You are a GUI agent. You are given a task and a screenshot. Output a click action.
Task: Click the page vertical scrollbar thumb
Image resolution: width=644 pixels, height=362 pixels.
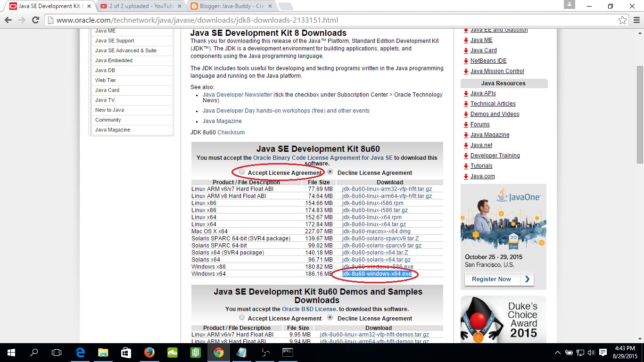(640, 115)
